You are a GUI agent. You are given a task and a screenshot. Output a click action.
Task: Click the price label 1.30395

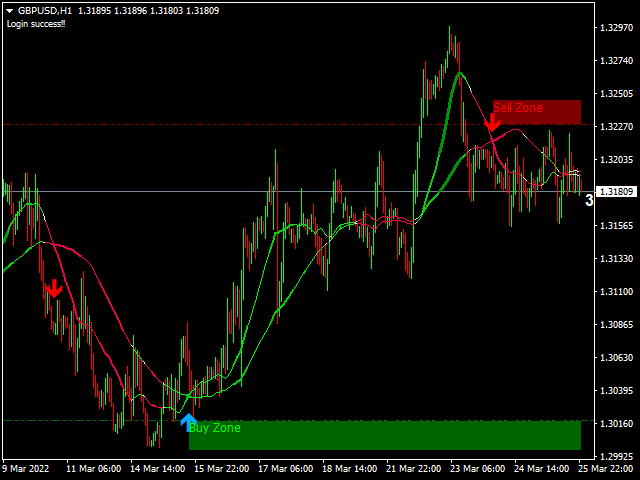(616, 391)
